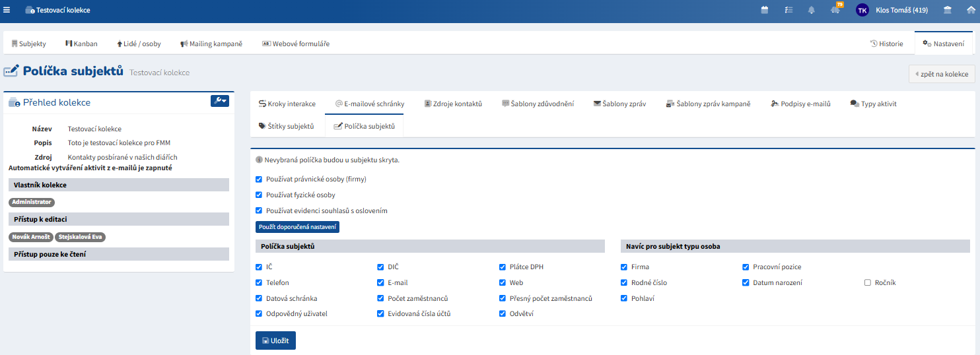The width and height of the screenshot is (980, 355).
Task: Open the hamburger menu in the top bar
Action: click(x=7, y=10)
